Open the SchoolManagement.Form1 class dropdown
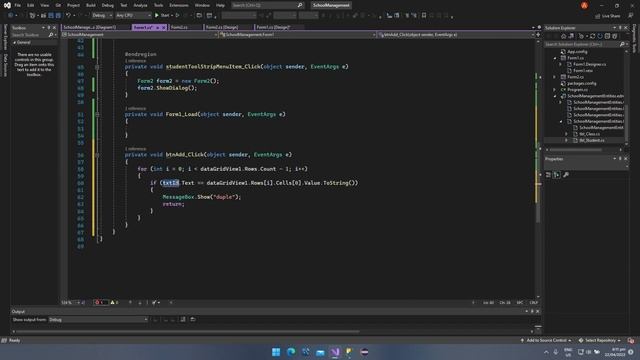The image size is (640, 360). tap(297, 35)
